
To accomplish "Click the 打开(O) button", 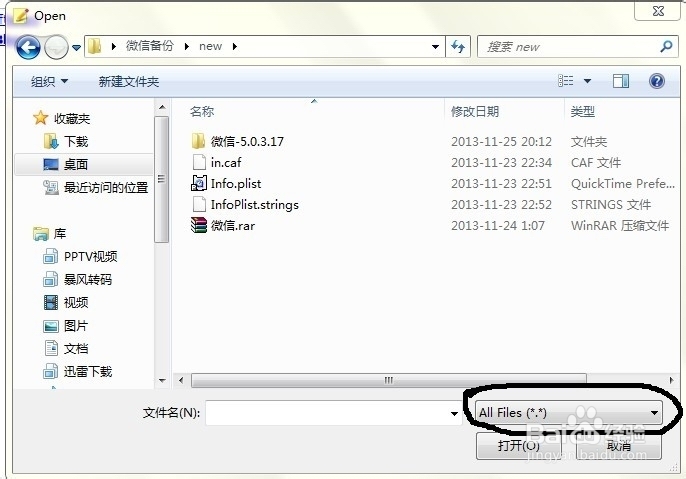I will (518, 446).
